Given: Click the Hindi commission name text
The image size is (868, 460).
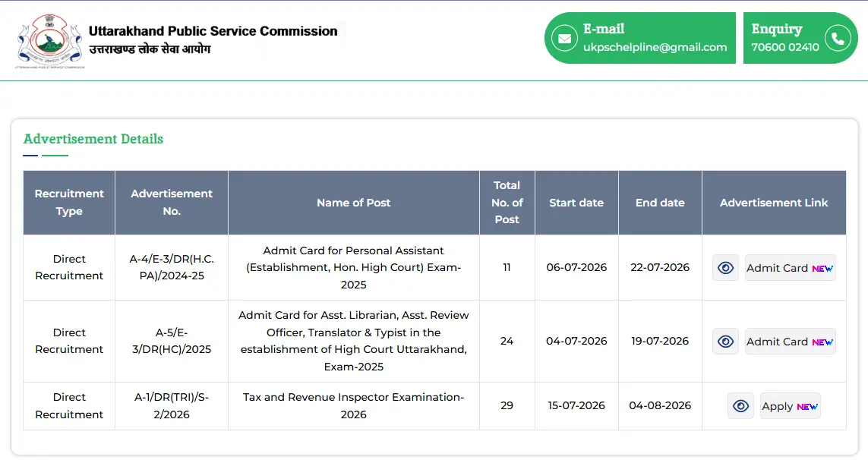Looking at the screenshot, I should coord(150,49).
